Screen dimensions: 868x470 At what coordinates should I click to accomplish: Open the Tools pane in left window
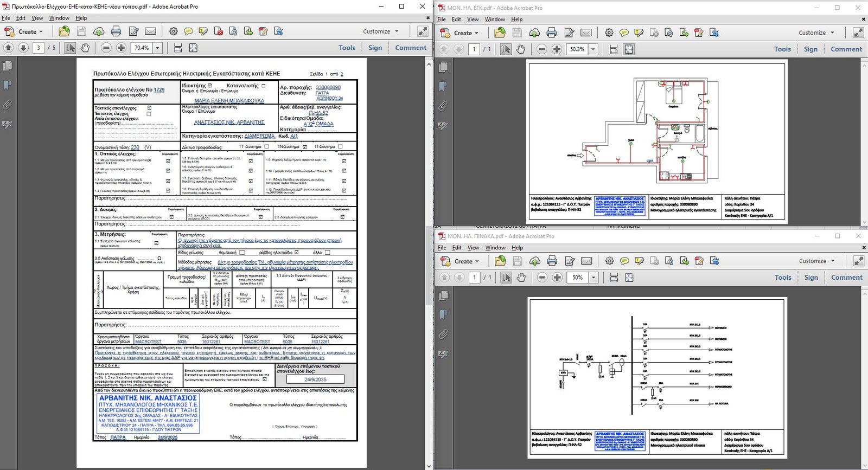(x=347, y=48)
